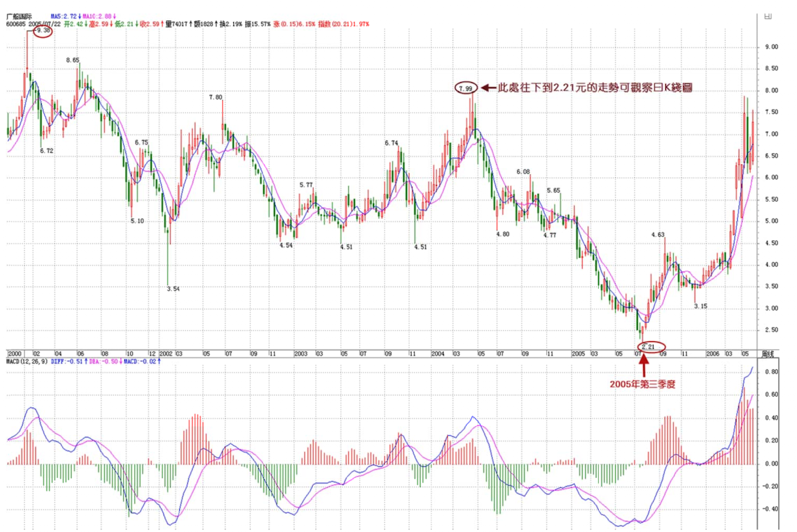The image size is (797, 532).
Task: Open the MACD(12,26,9) indicator parameters label
Action: tap(27, 360)
